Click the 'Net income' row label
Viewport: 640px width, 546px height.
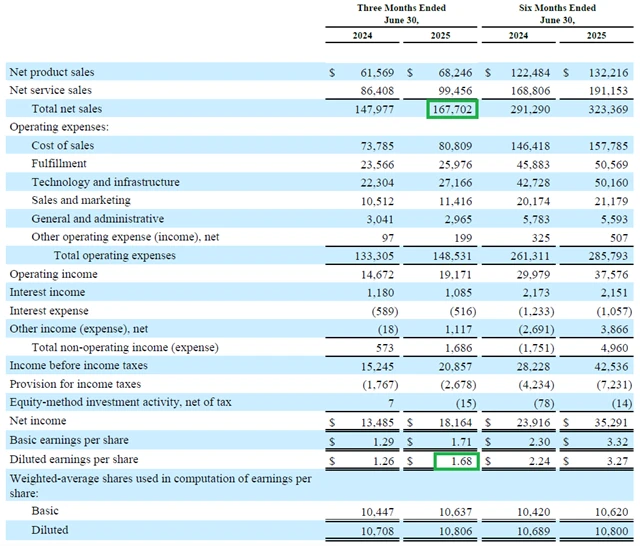coord(37,421)
